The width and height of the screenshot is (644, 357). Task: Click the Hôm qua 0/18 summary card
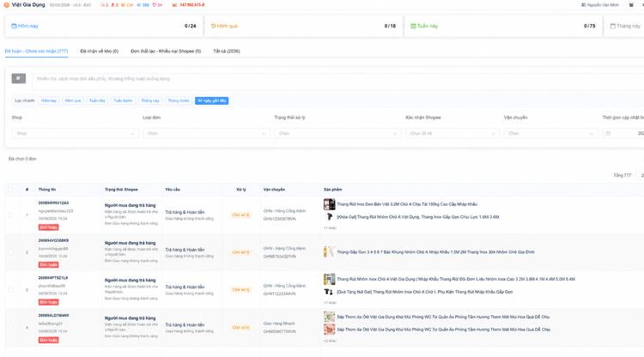coord(303,26)
